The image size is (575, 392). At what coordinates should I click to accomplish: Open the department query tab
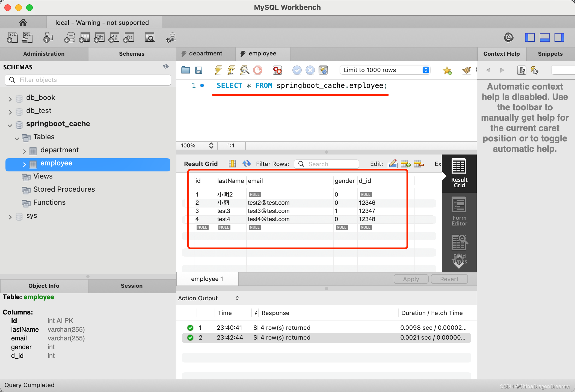206,54
